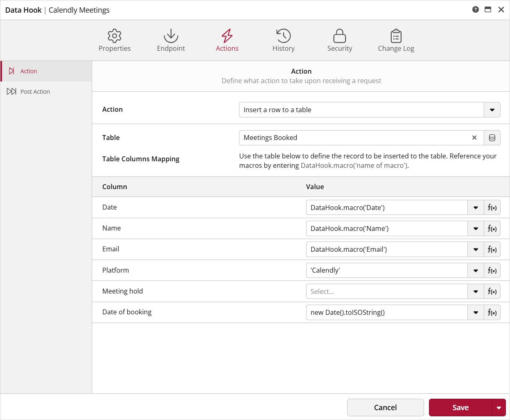
Task: Edit the DataHook.macro('Date') value field
Action: click(x=387, y=208)
